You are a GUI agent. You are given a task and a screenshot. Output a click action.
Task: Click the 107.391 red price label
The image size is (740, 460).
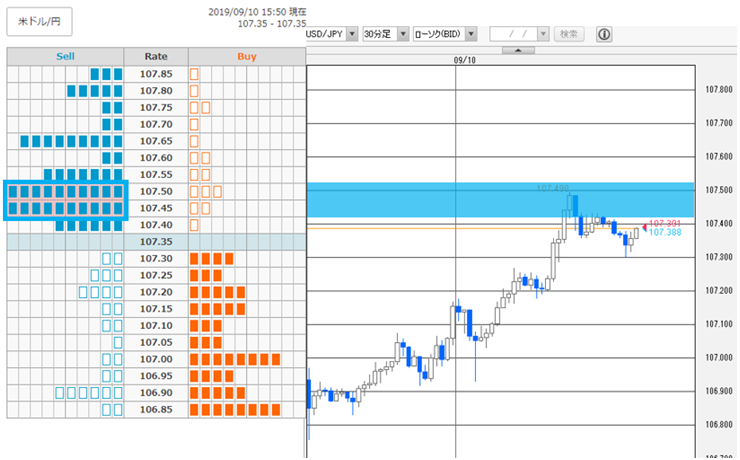(665, 224)
